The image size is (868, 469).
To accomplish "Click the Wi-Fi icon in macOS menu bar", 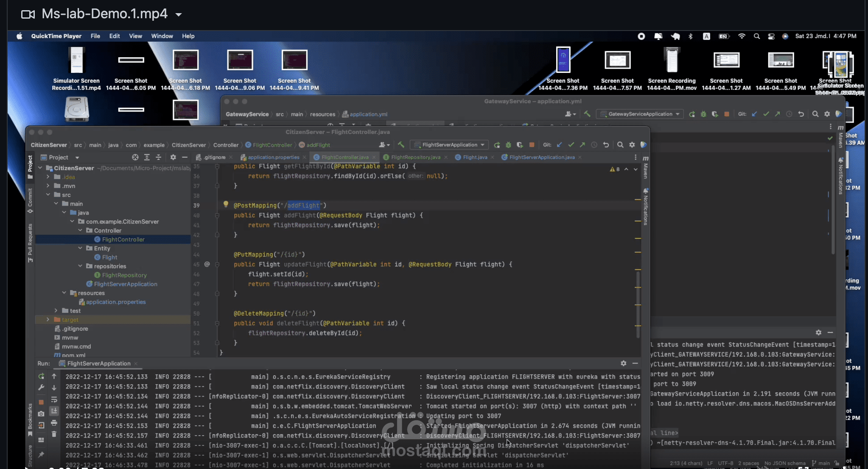I will click(x=742, y=36).
